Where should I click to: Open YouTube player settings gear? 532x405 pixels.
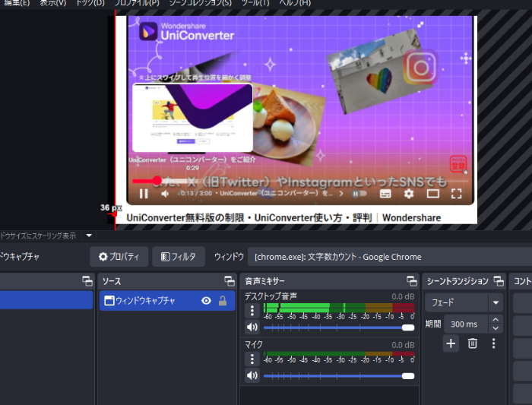[409, 194]
